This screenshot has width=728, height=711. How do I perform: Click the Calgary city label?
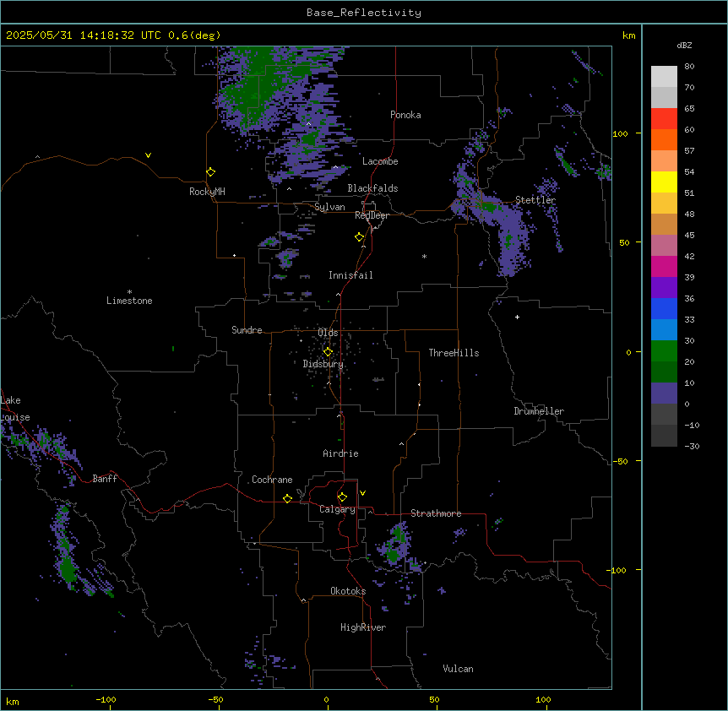[337, 509]
